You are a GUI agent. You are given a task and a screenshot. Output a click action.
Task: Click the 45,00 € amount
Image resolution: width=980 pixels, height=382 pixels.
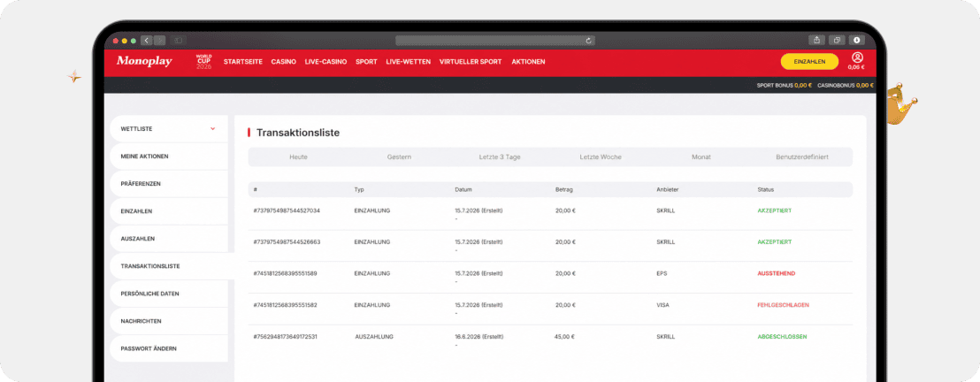click(564, 336)
